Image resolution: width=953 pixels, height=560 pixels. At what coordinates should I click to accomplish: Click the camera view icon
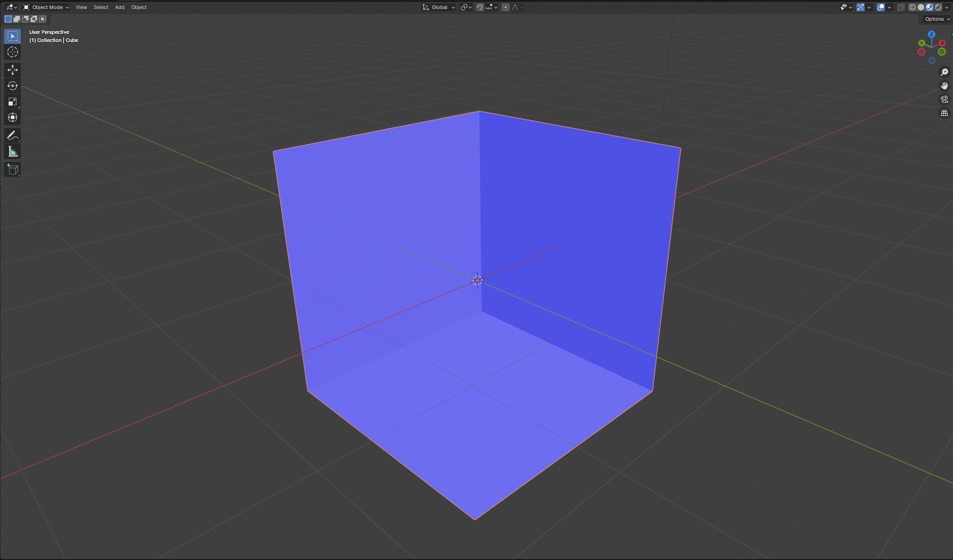tap(944, 99)
